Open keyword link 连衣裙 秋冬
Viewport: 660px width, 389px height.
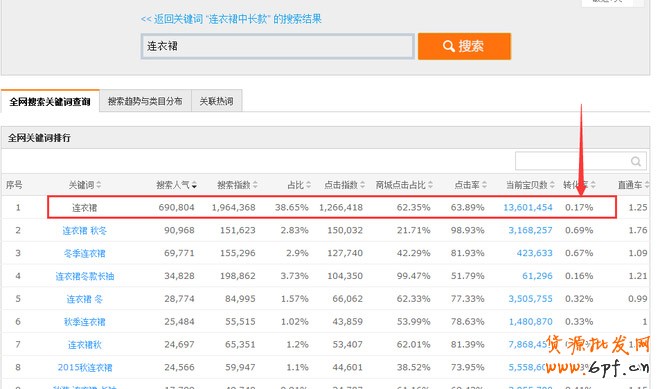(85, 230)
